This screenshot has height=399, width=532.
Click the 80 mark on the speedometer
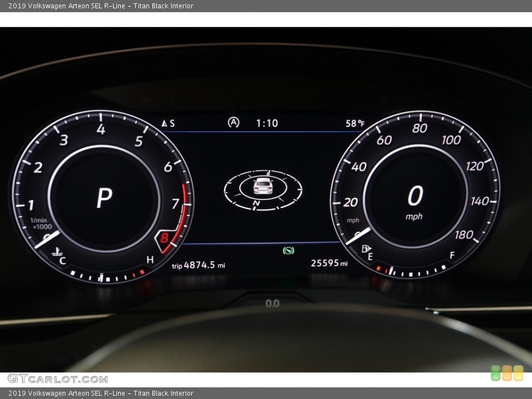(420, 128)
